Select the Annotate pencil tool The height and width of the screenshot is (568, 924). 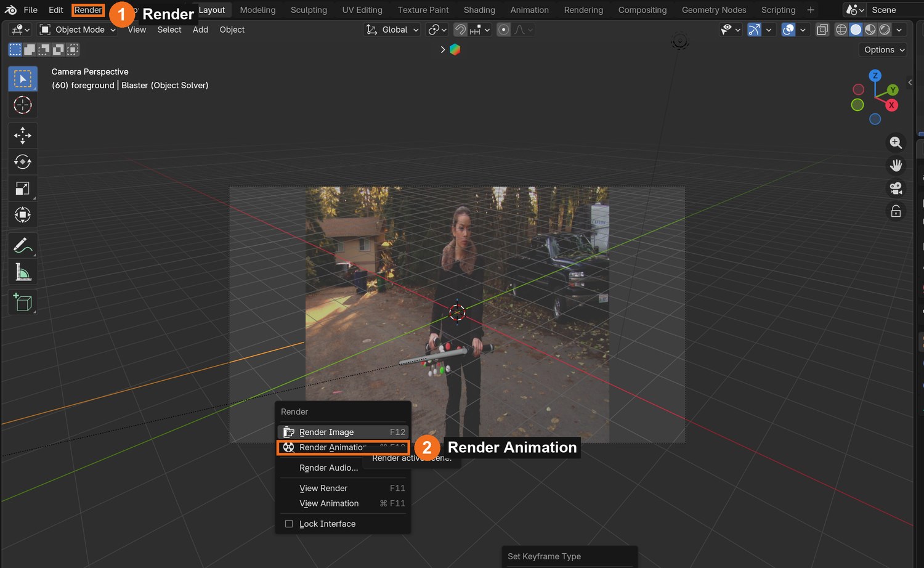(23, 245)
